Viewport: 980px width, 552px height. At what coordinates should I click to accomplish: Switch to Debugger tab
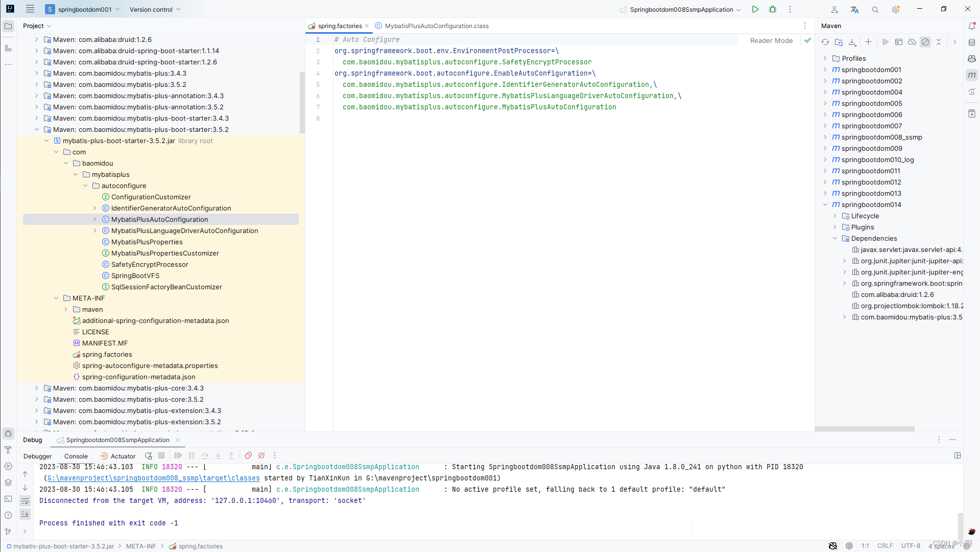click(38, 456)
